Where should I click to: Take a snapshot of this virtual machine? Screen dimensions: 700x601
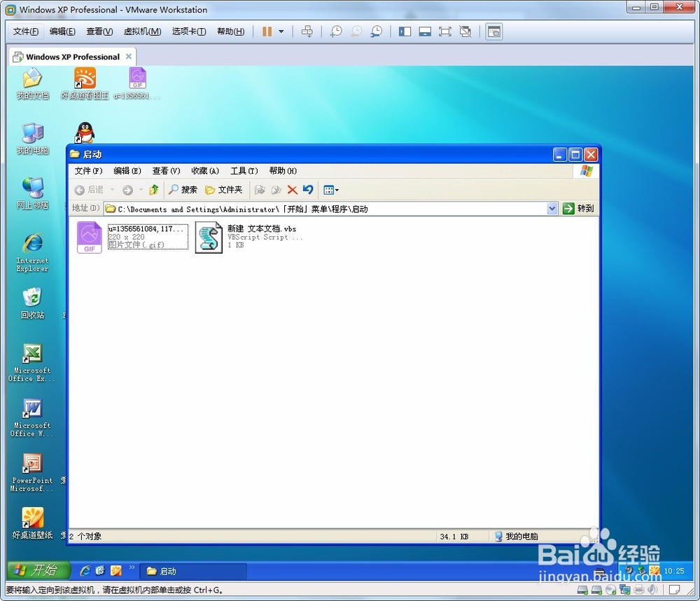336,32
